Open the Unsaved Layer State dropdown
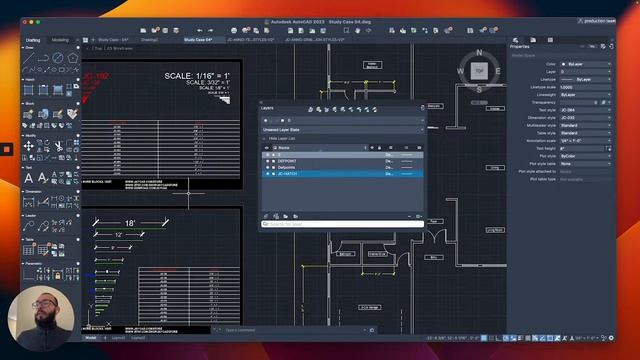 342,130
